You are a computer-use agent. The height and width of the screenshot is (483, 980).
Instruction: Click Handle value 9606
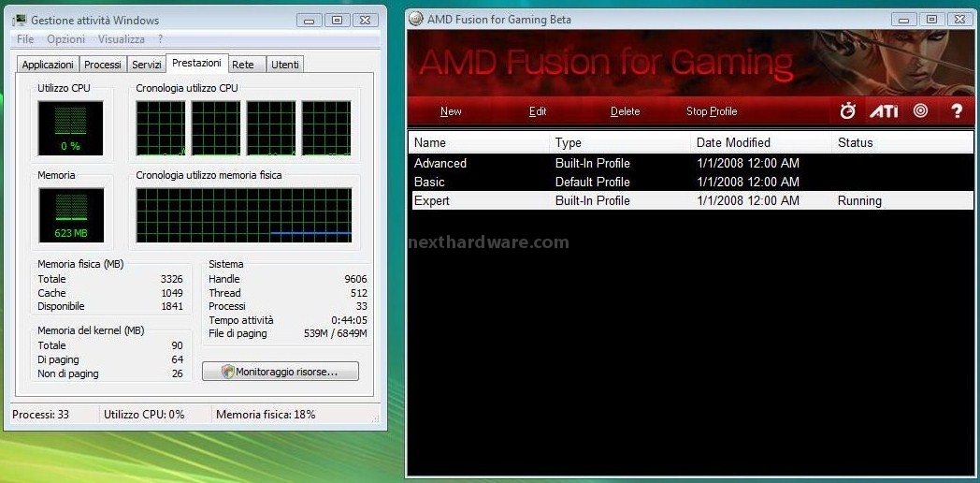(355, 279)
